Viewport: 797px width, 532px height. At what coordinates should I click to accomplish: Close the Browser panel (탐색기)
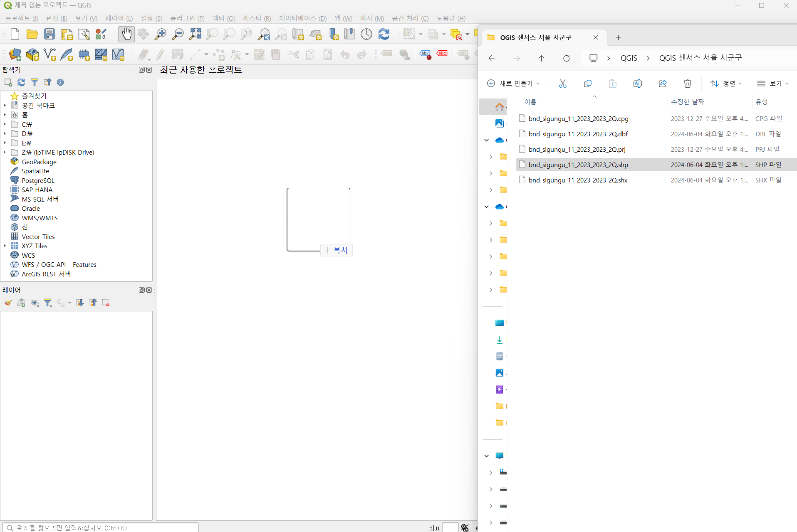[149, 70]
